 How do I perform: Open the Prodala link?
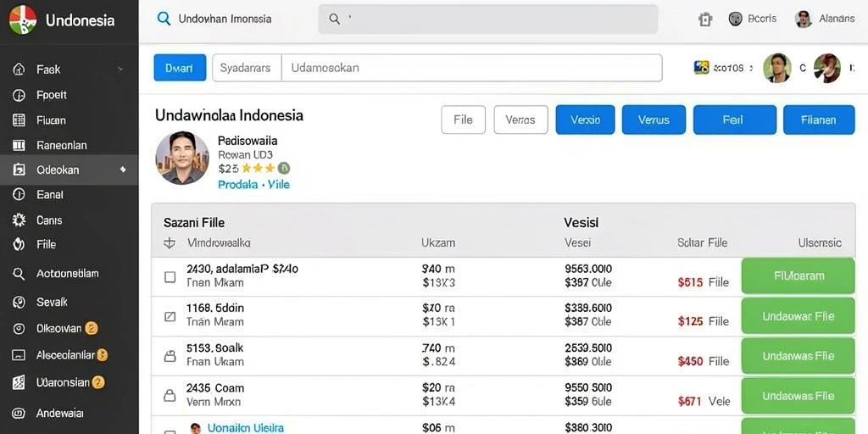point(238,184)
